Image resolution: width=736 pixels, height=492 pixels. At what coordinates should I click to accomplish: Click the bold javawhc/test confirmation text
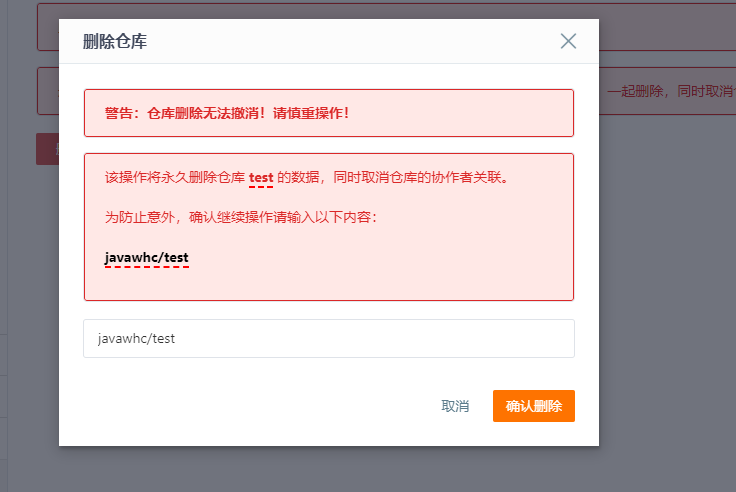pyautogui.click(x=146, y=257)
